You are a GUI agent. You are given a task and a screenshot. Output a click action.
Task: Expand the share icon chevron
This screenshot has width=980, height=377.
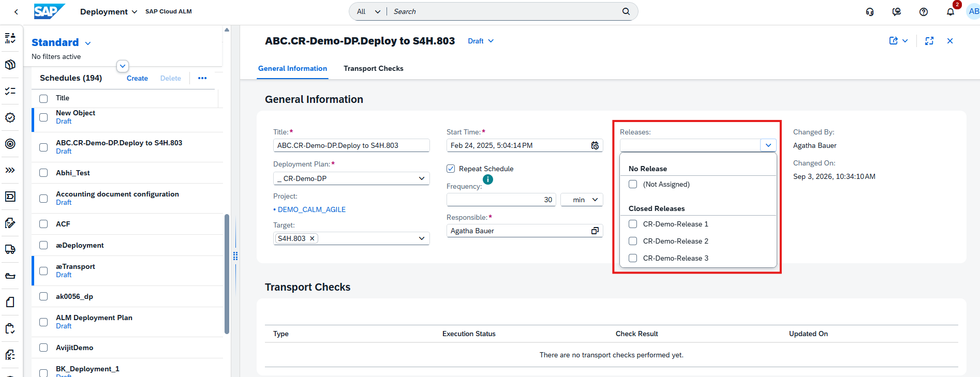pos(905,41)
